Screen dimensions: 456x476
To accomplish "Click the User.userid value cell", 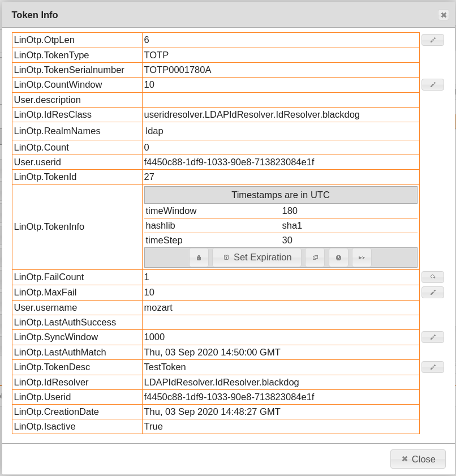I will pyautogui.click(x=229, y=162).
